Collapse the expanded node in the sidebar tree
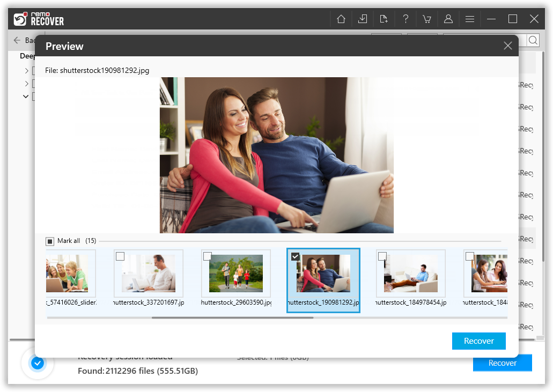Screen dimensions: 553x392 coord(25,96)
